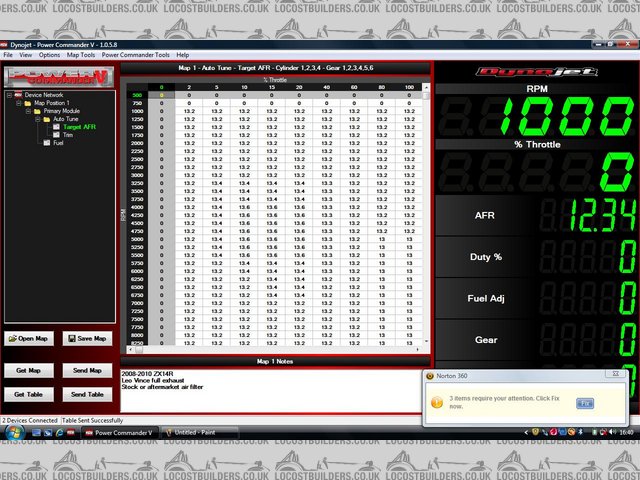Show hidden tray icons arrow
This screenshot has width=640, height=480.
click(526, 432)
